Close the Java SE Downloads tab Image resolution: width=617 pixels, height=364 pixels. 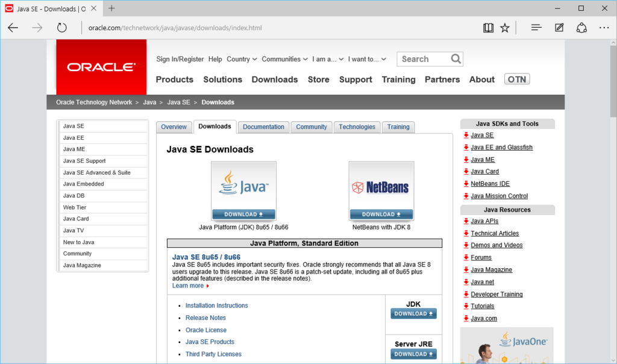click(x=93, y=8)
